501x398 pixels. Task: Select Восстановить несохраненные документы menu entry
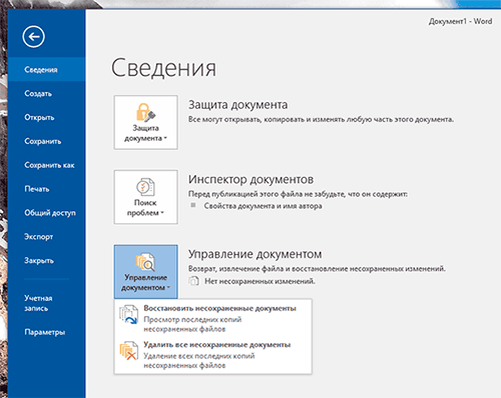pos(213,318)
